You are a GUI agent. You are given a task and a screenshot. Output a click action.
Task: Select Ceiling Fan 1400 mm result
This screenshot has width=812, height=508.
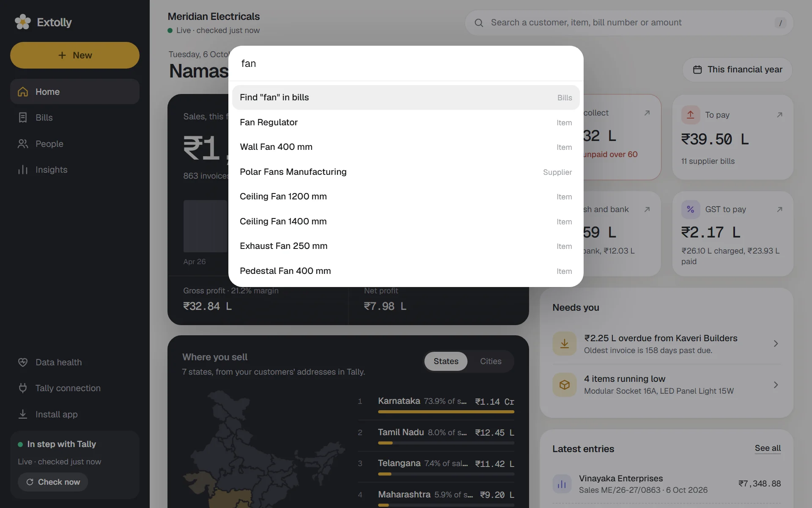coord(406,221)
